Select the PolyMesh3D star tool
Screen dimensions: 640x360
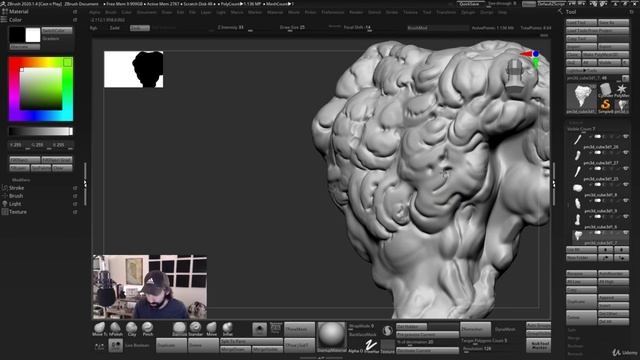pyautogui.click(x=622, y=90)
